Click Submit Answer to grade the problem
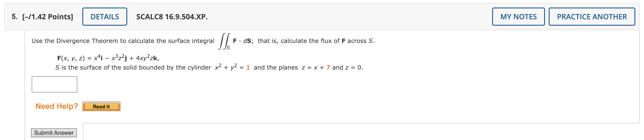The image size is (644, 140). coord(54,133)
